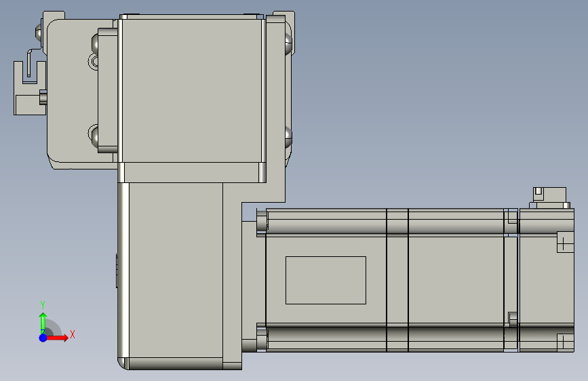Pick the upper-right screw head beside the housing
The width and height of the screenshot is (588, 381).
288,43
